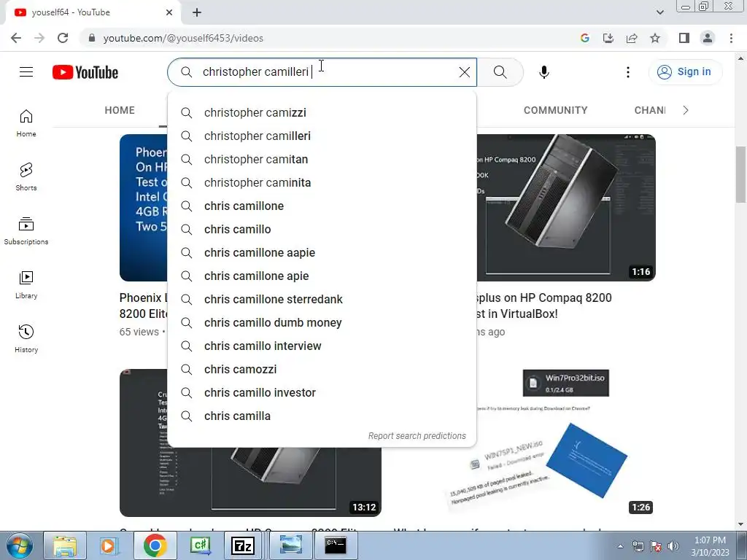The width and height of the screenshot is (747, 560).
Task: Choose suggestion 'chris camillo interview'
Action: pos(322,346)
